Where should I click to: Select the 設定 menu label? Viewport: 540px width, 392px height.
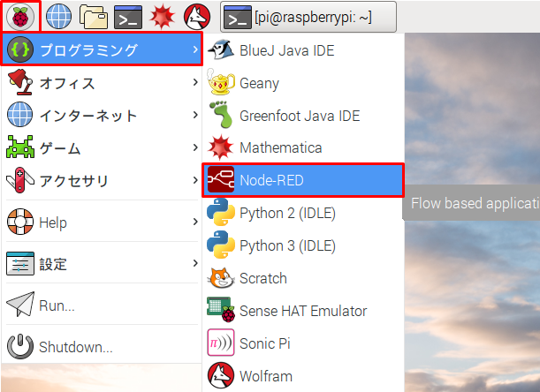click(53, 264)
